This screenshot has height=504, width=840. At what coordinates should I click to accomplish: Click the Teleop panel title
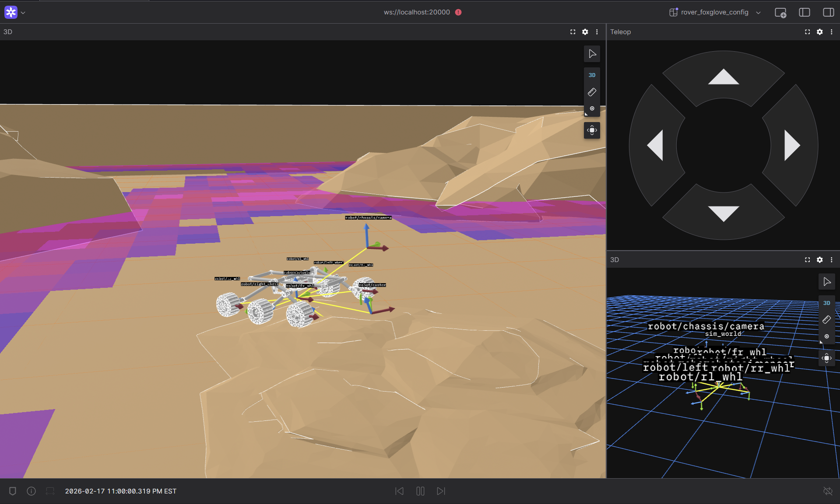tap(620, 31)
